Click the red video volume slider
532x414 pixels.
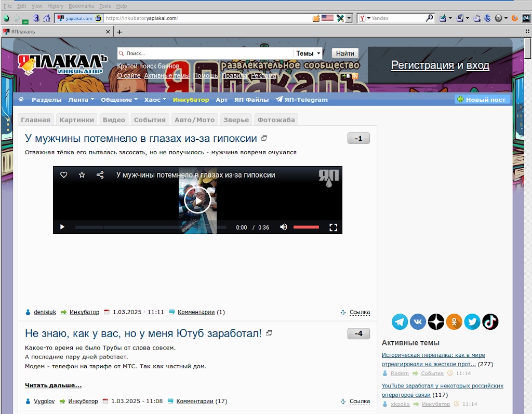[x=306, y=227]
